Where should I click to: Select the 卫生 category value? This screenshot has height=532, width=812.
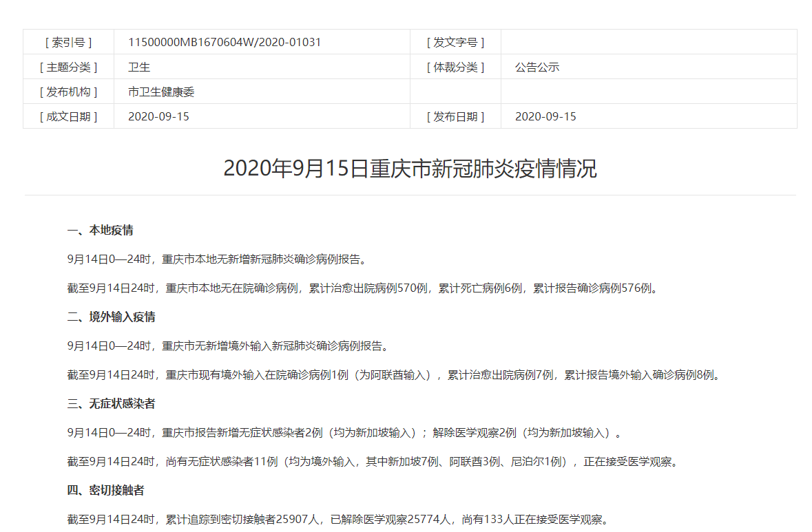click(x=134, y=66)
